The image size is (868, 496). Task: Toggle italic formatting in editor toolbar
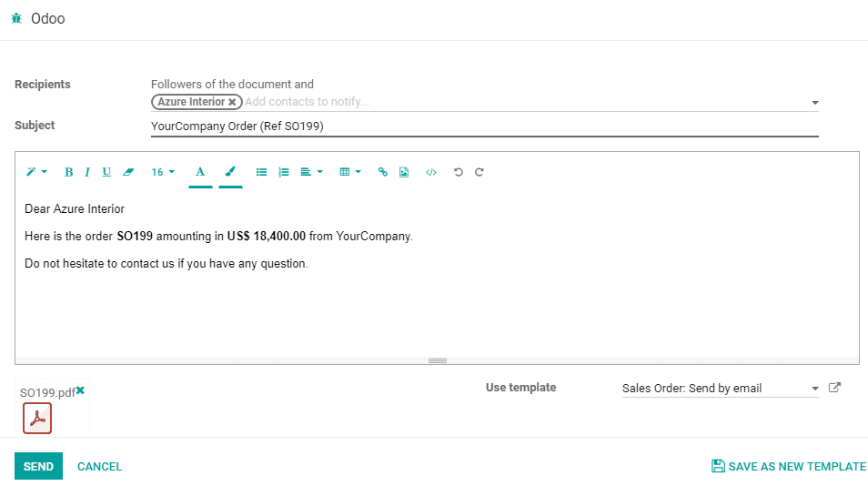click(x=87, y=172)
